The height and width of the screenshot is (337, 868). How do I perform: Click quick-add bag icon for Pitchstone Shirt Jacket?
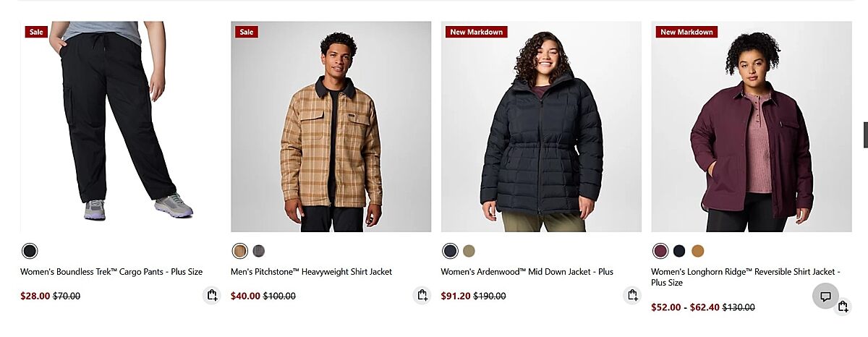click(422, 295)
